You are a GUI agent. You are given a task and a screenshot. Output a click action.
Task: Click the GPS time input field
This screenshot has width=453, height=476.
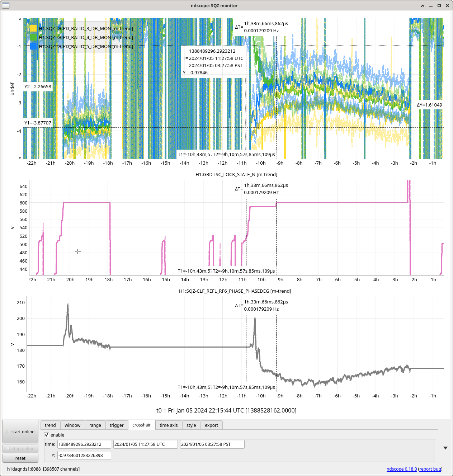click(84, 444)
